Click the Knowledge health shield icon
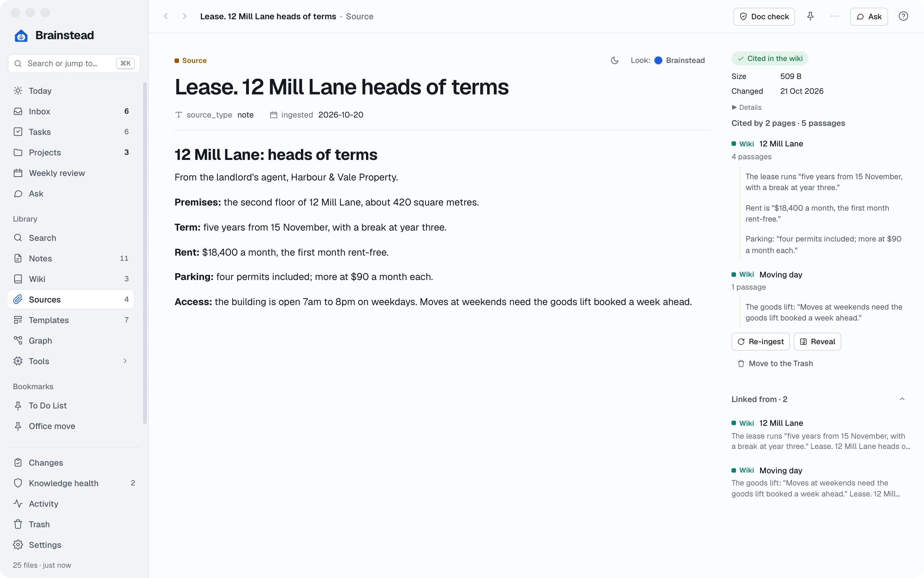This screenshot has width=924, height=578. coord(18,483)
